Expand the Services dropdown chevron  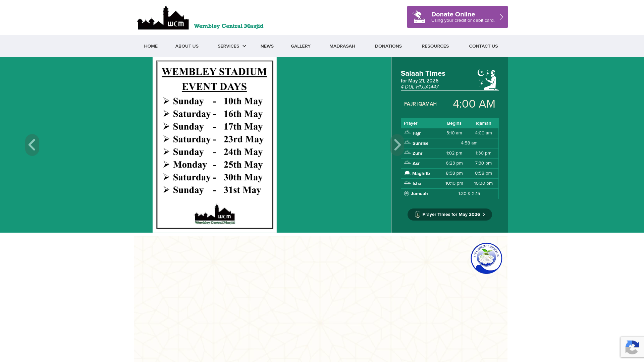245,46
